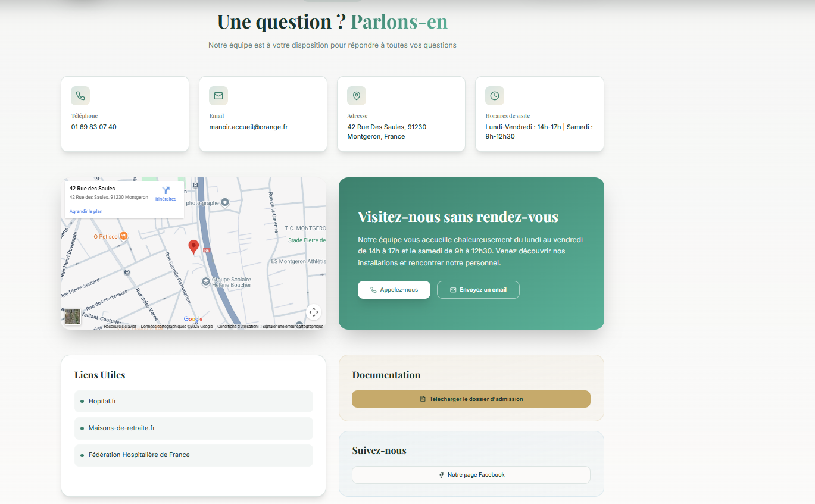Click Télécharger le dossier d'admission
The height and width of the screenshot is (504, 815).
[471, 399]
